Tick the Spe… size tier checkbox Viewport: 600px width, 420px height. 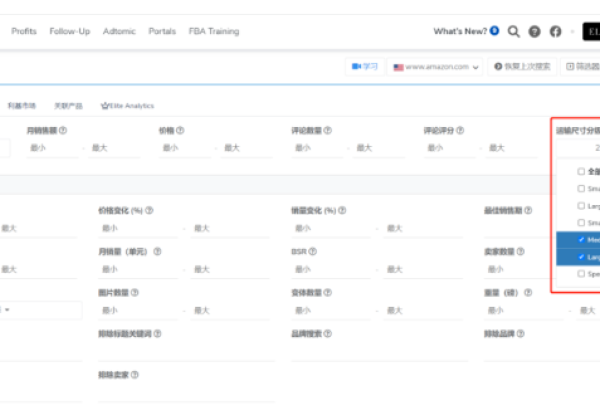(581, 274)
